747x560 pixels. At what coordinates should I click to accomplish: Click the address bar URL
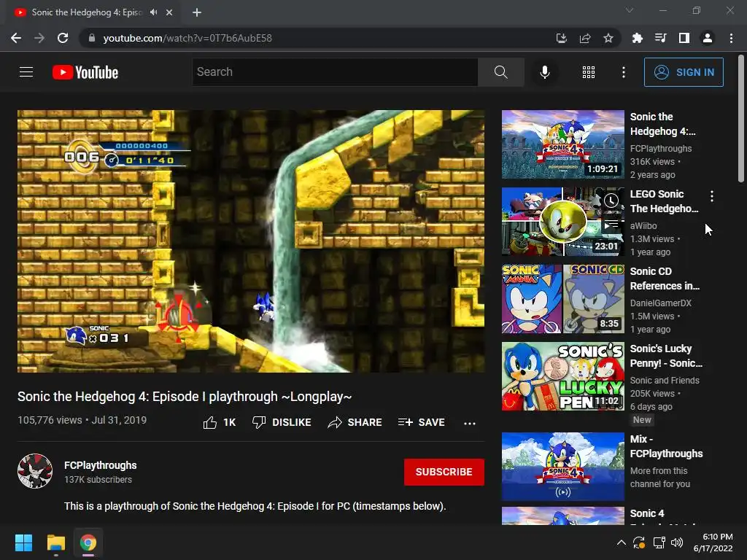(x=187, y=38)
